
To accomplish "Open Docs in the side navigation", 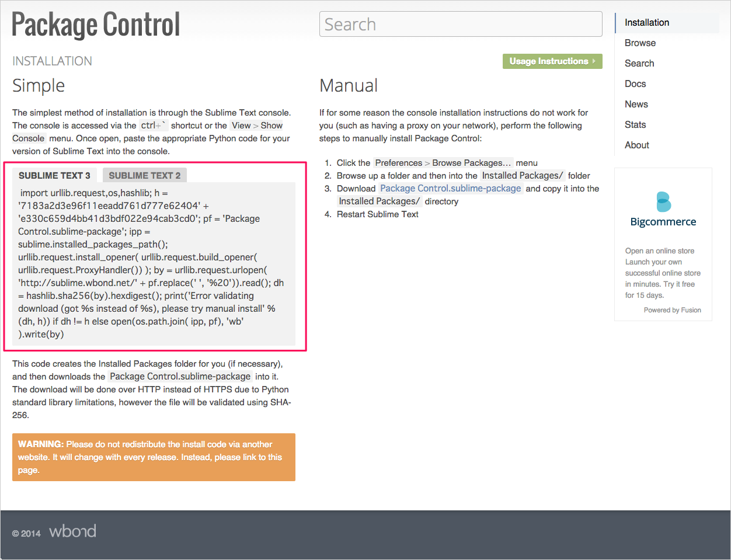I will pyautogui.click(x=635, y=84).
